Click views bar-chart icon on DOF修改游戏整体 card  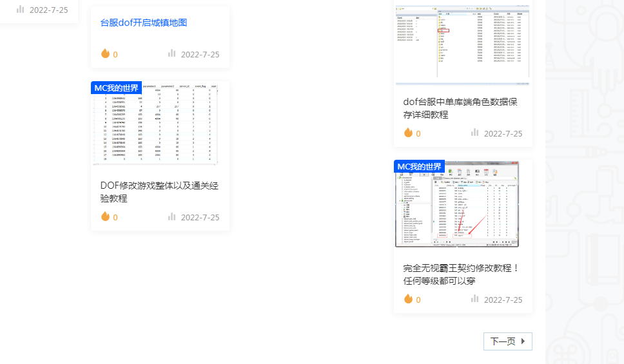172,216
